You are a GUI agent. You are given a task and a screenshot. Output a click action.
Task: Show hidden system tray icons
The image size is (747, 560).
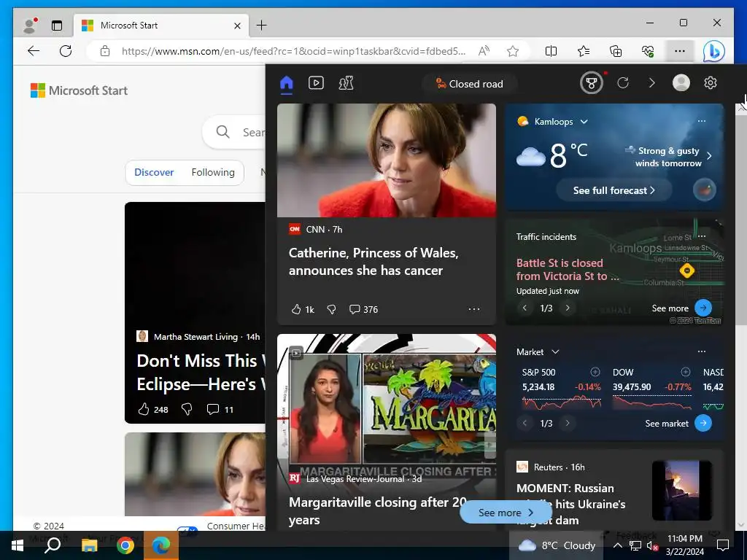point(617,545)
